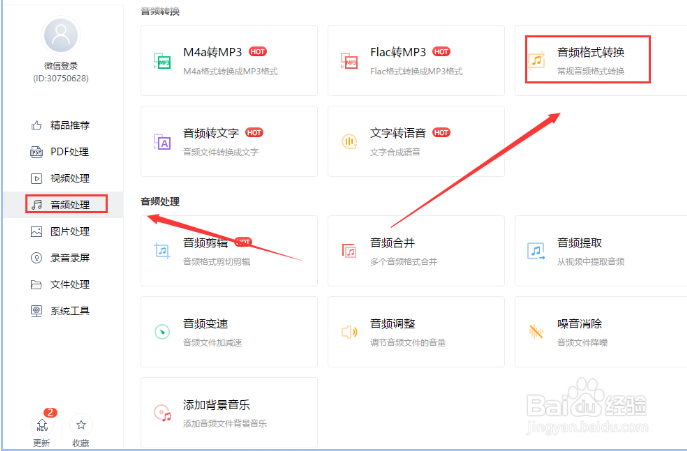This screenshot has height=451, width=687.
Task: Open the M4a转MP3 tool card
Action: (x=229, y=60)
